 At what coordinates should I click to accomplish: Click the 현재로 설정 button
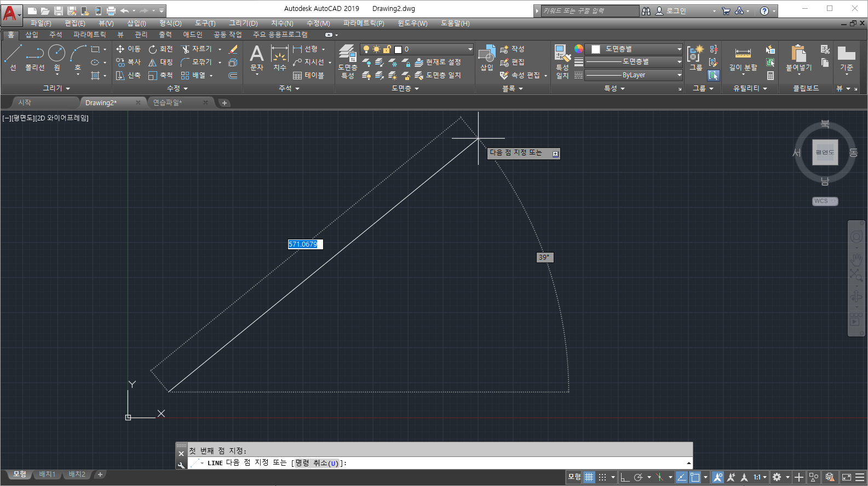(438, 62)
